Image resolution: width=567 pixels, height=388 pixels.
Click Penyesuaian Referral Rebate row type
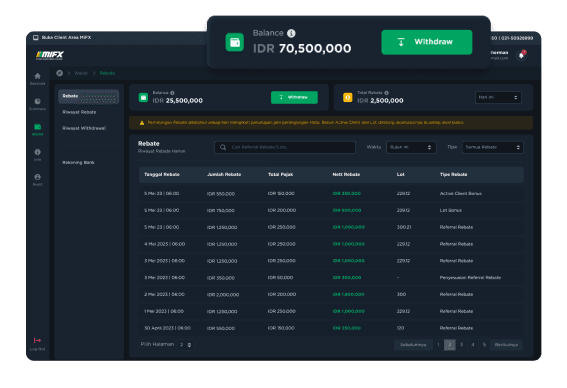tap(470, 278)
